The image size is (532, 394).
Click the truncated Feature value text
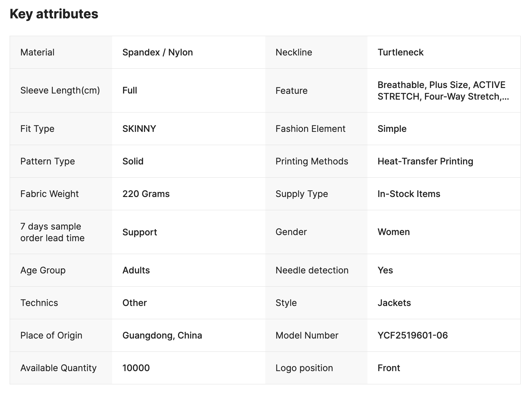[x=443, y=91]
